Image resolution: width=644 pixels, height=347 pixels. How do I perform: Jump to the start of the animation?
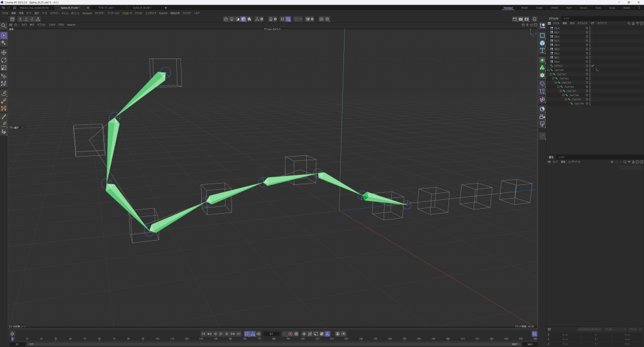coord(203,334)
